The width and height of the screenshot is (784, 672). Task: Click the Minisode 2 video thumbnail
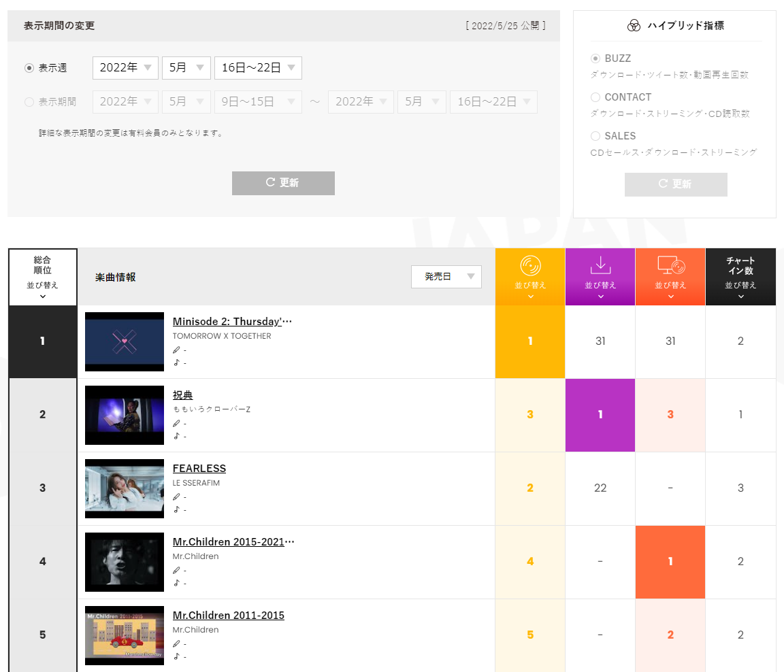click(x=125, y=341)
